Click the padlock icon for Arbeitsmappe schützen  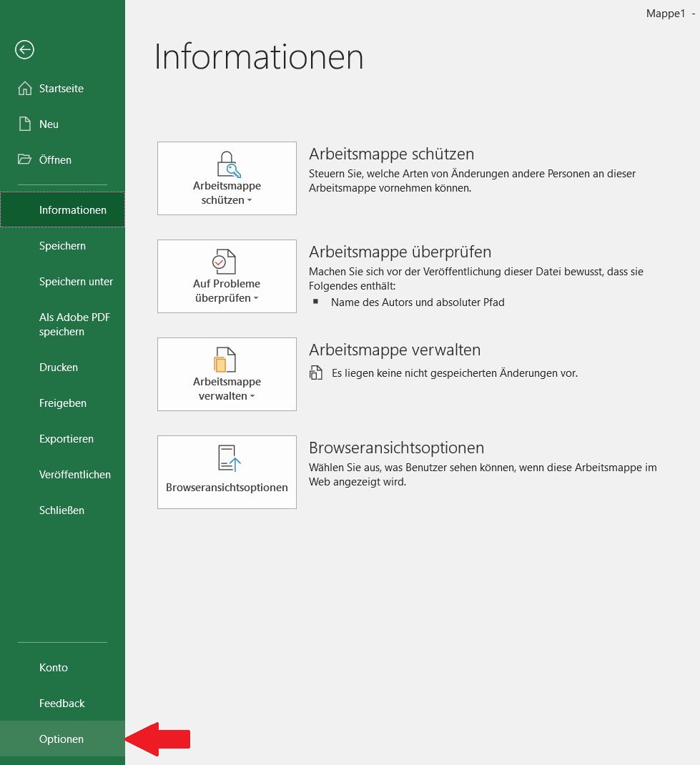click(x=227, y=164)
